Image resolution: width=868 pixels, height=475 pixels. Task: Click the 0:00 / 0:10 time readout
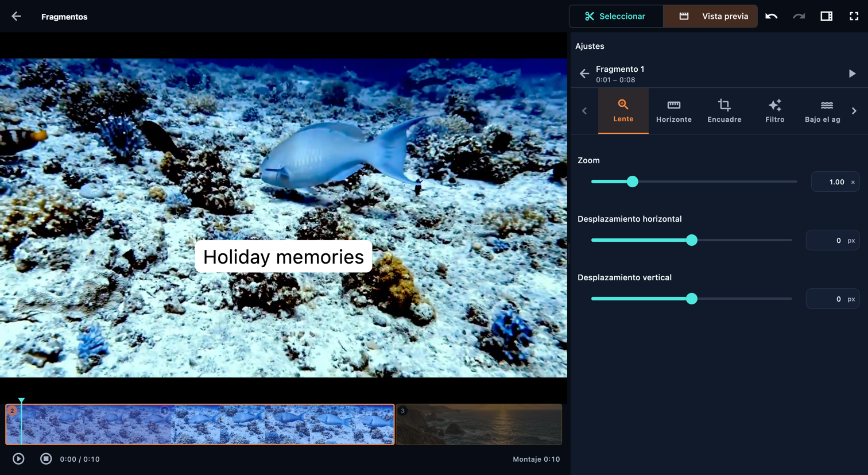coord(80,459)
